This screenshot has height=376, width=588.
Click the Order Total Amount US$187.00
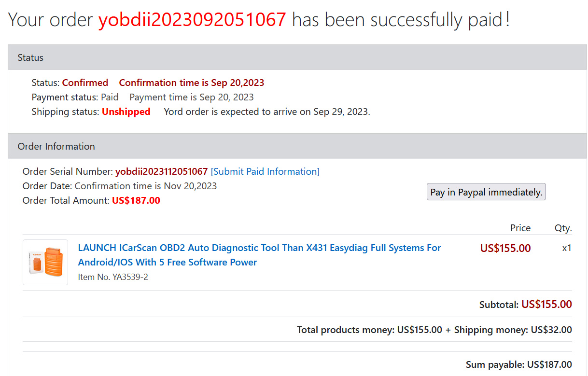coord(136,200)
